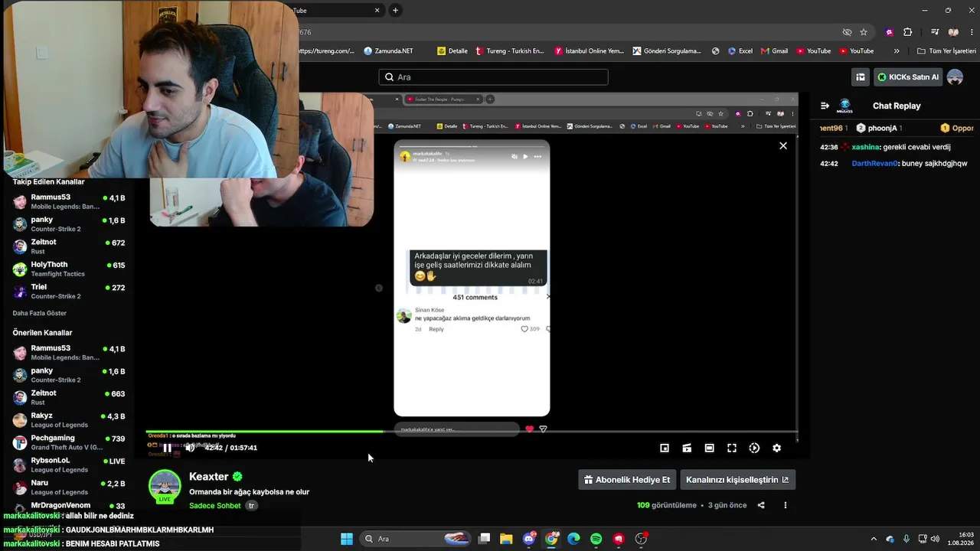Open İstanbul Online Yem... bookmark
Screen dimensions: 980x551
[590, 51]
